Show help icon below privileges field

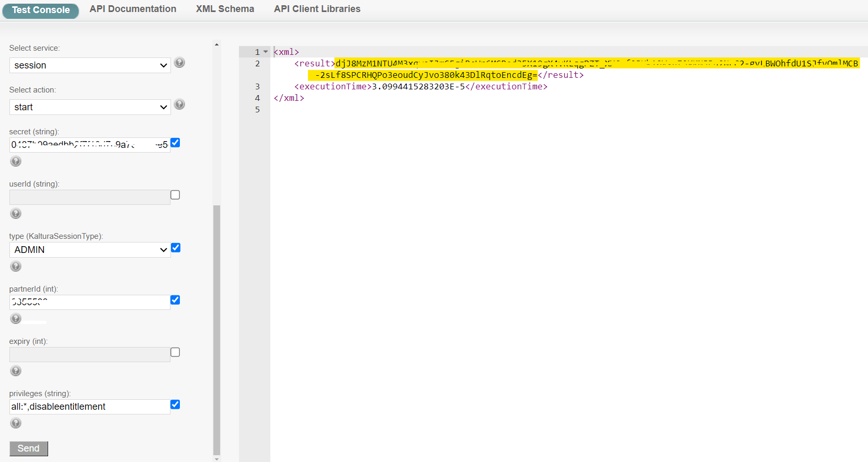16,423
